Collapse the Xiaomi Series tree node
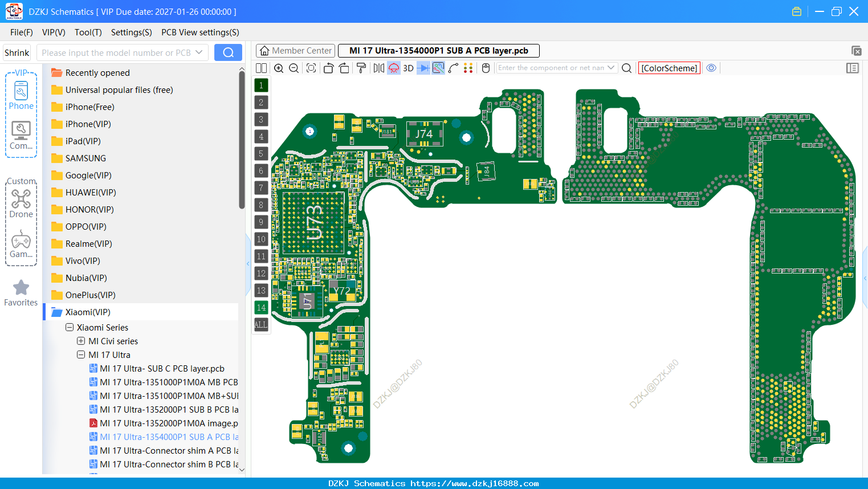868x489 pixels. 70,328
